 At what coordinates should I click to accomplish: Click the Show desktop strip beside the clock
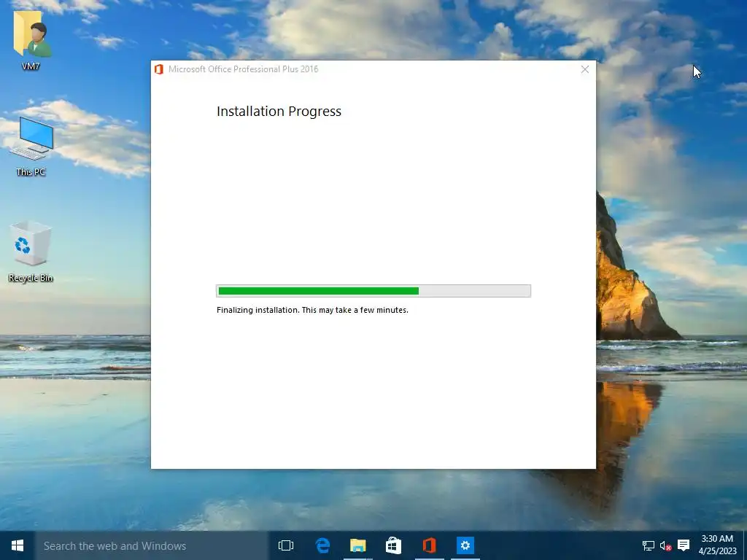pos(745,545)
